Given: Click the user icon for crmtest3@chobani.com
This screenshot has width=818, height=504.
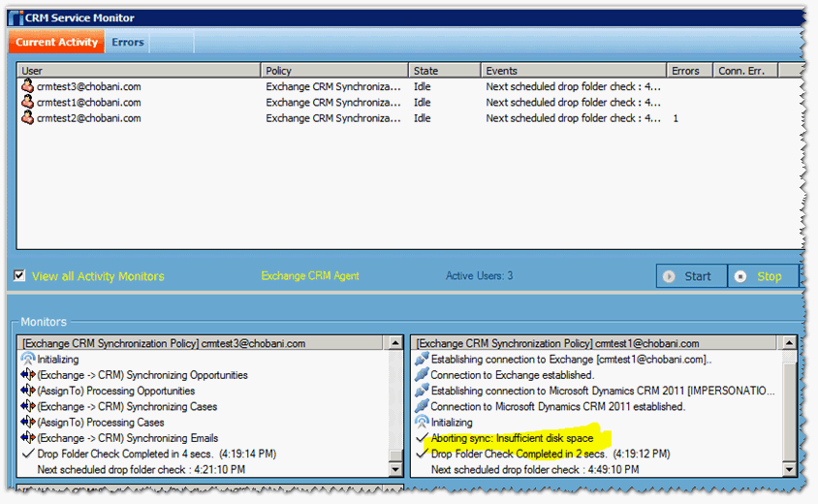Looking at the screenshot, I should pos(28,85).
